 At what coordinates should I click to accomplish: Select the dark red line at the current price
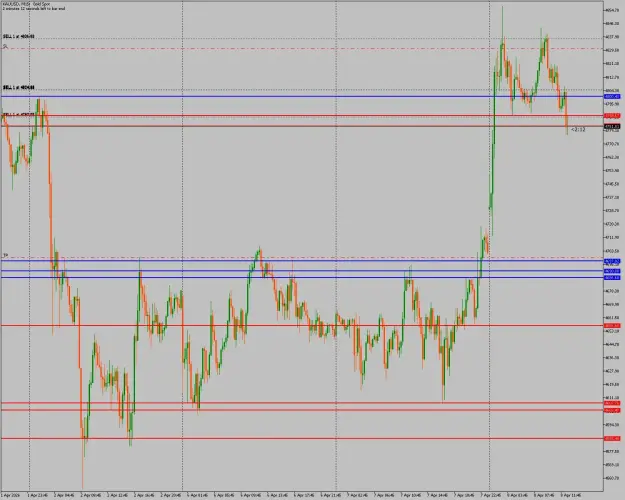[302, 126]
